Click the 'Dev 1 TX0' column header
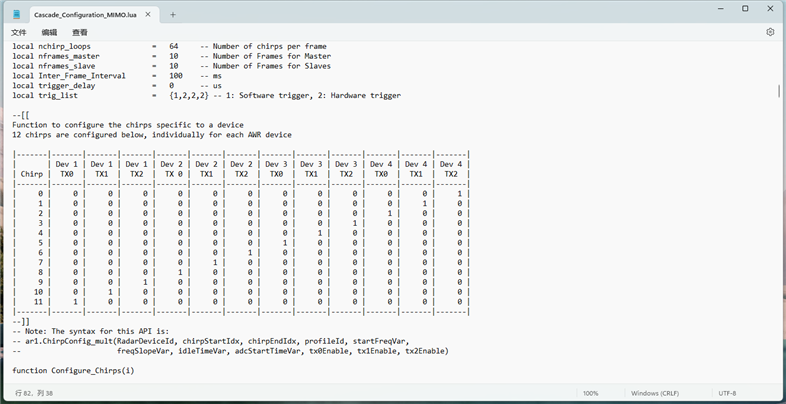Image resolution: width=786 pixels, height=404 pixels. click(x=67, y=169)
